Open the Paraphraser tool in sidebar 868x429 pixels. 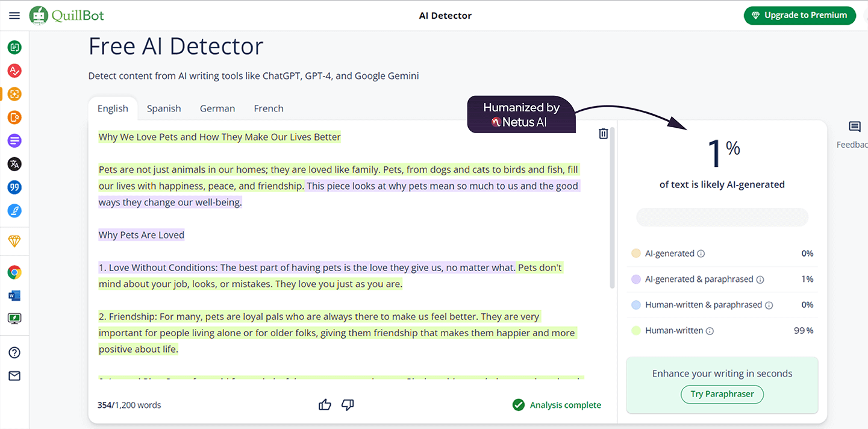coord(14,47)
